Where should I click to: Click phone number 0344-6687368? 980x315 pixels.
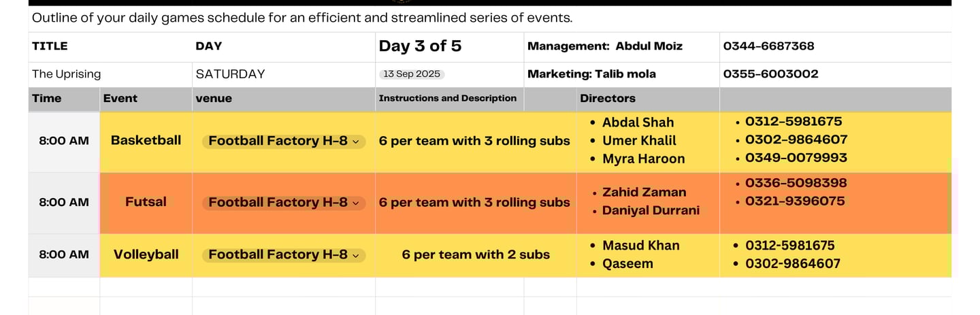click(x=768, y=46)
